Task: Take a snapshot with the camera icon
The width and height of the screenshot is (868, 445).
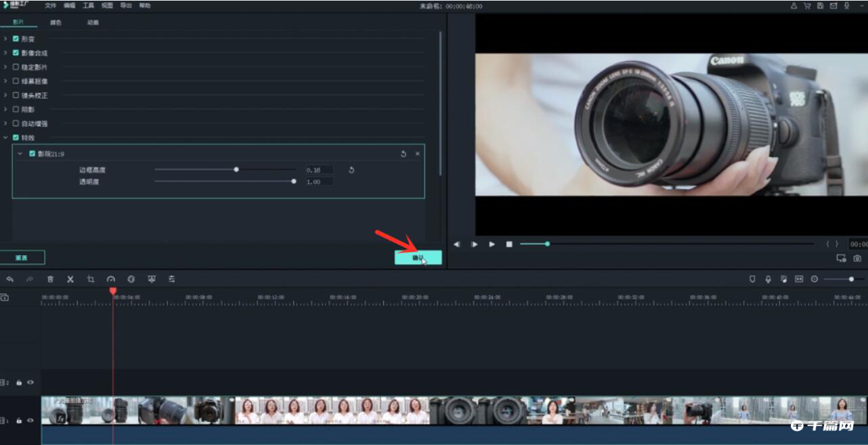Action: (857, 258)
